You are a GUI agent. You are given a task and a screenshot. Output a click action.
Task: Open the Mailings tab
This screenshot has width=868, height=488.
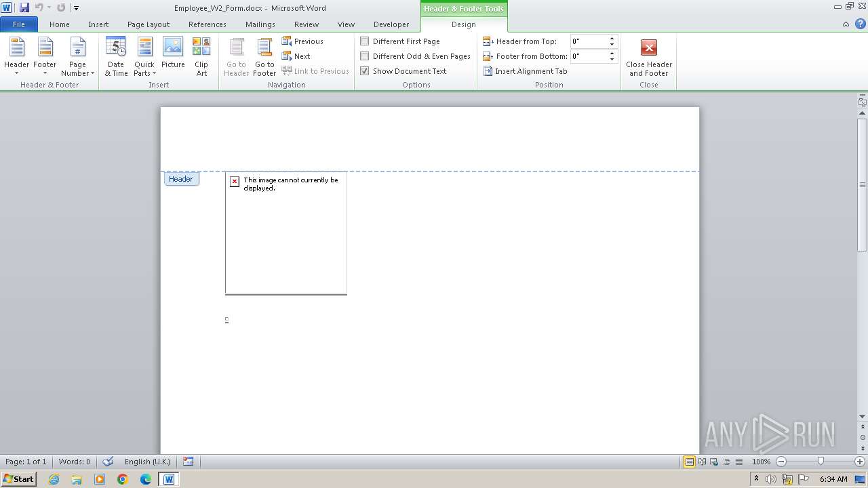(x=260, y=24)
